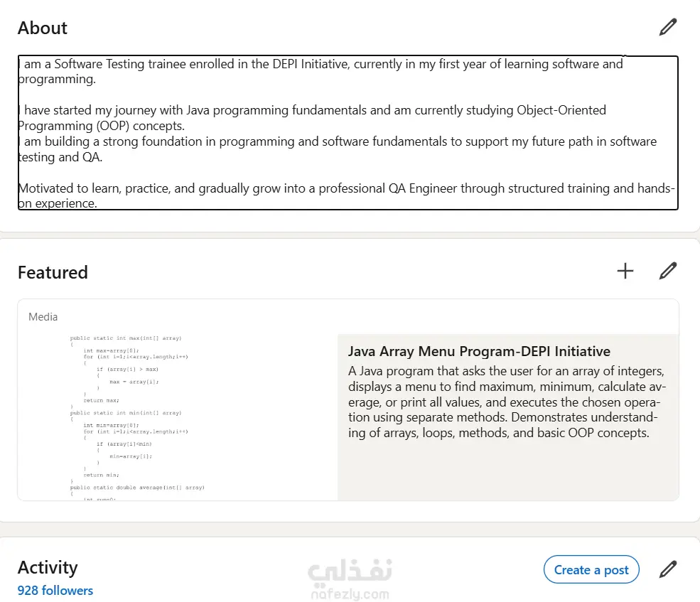Click the 'public static double average' code line
The width and height of the screenshot is (700, 602).
pos(137,488)
